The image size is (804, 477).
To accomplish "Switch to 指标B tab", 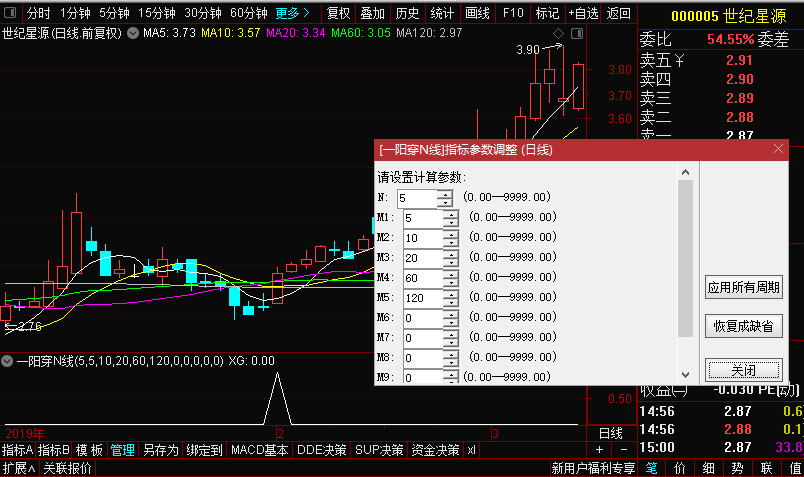I will (54, 450).
